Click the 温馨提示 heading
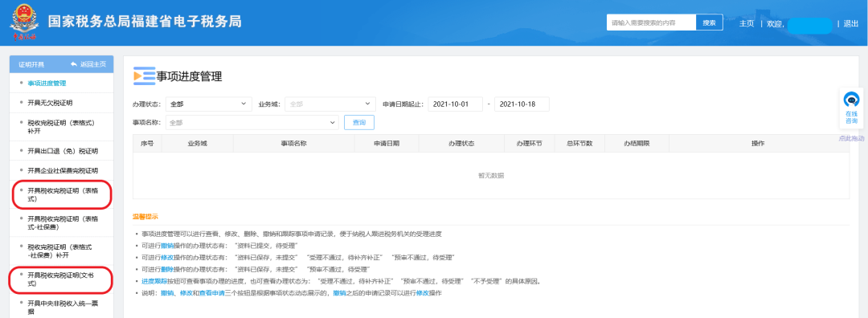This screenshot has width=868, height=318. (145, 216)
